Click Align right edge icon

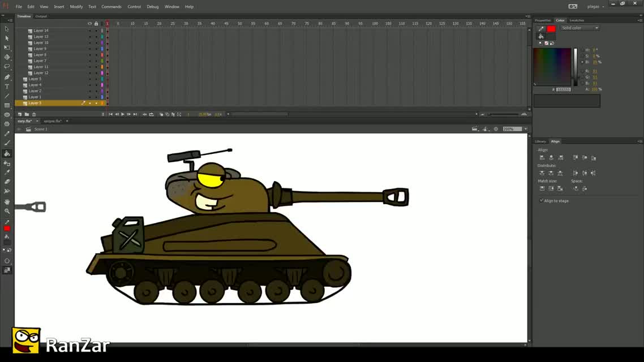tap(561, 158)
